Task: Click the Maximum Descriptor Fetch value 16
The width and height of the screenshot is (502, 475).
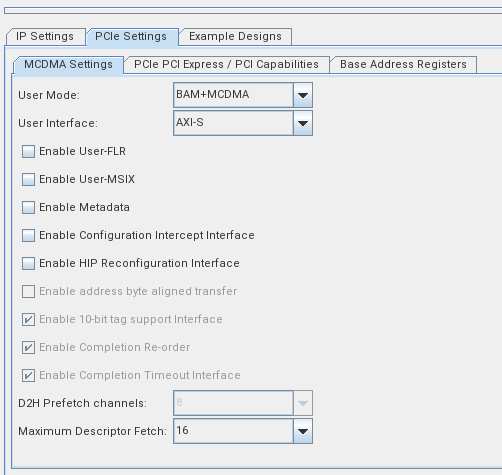Action: pos(233,431)
